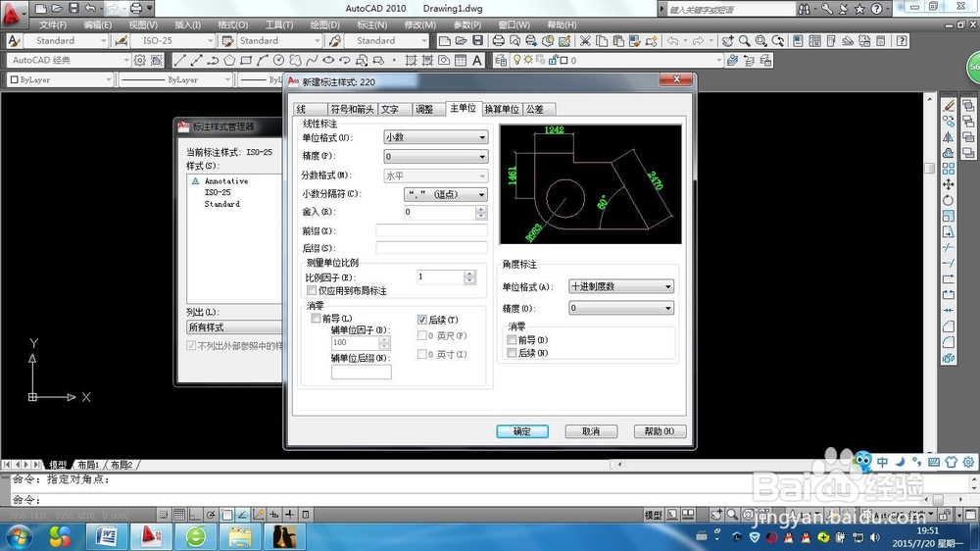Select the Spline curve tool

[x=312, y=60]
